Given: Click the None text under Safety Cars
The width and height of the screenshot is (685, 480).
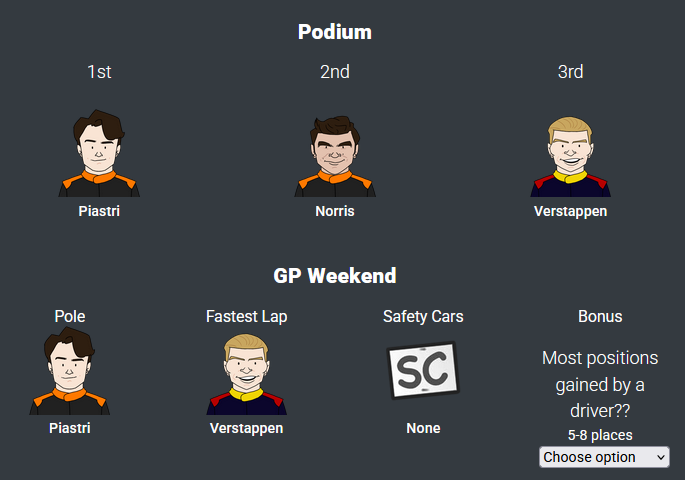Looking at the screenshot, I should [x=423, y=428].
